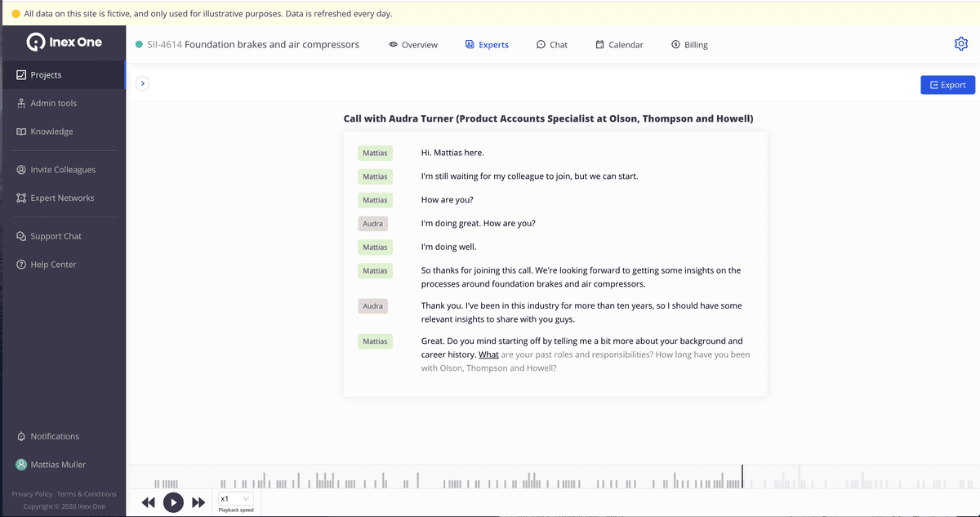Open the playback speed dropdown
Viewport: 980px width, 517px height.
(x=234, y=498)
